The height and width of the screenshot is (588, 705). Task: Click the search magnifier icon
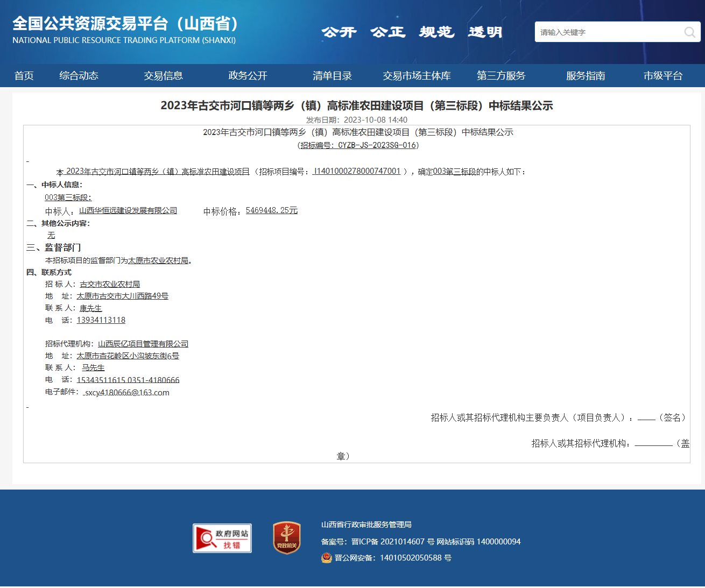click(689, 32)
